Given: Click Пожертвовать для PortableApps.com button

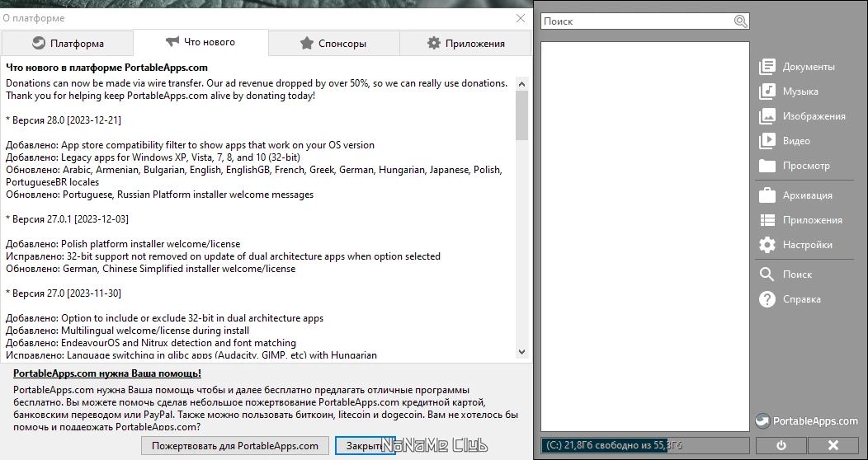Looking at the screenshot, I should point(235,446).
